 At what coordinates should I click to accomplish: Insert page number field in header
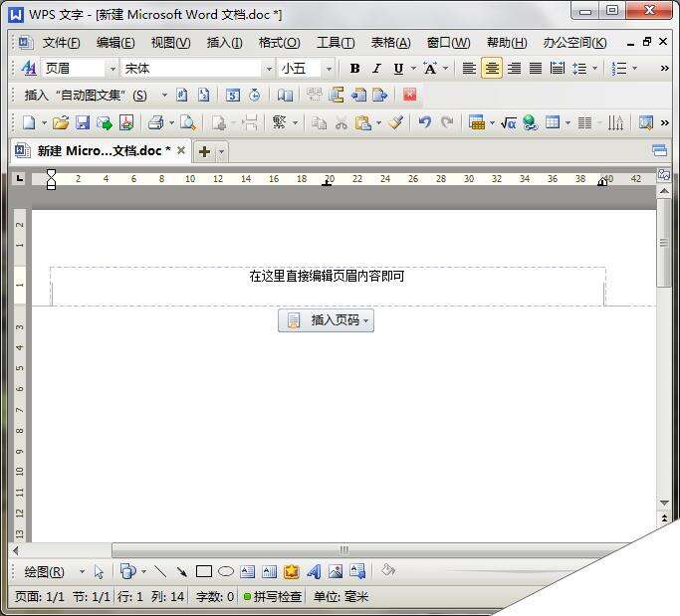click(x=182, y=95)
